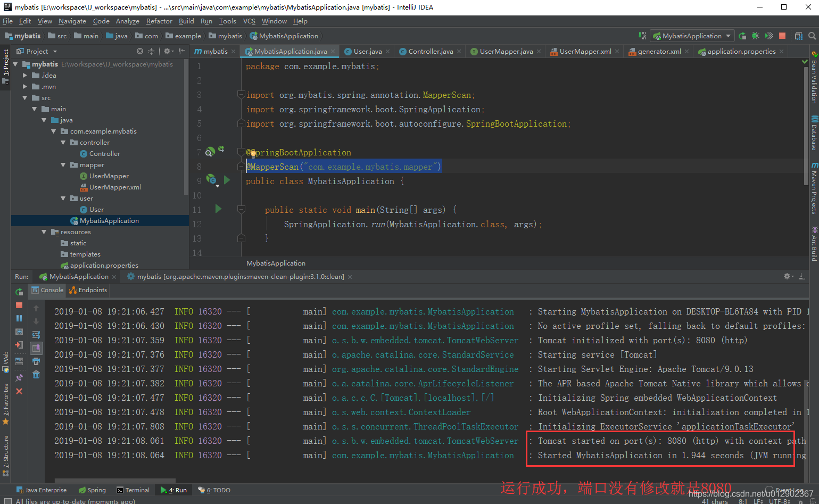Open the Database side panel
The width and height of the screenshot is (819, 504).
(x=814, y=133)
